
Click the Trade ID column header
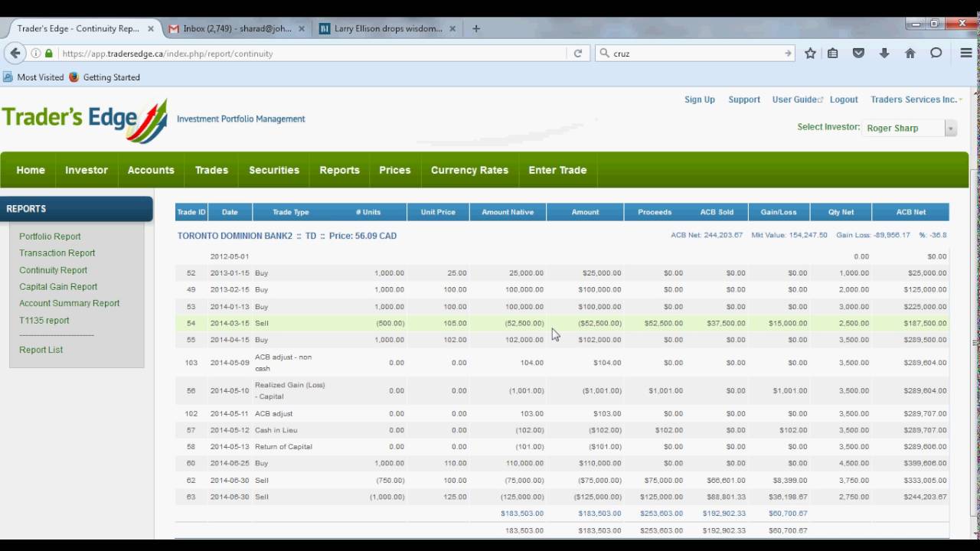coord(191,212)
